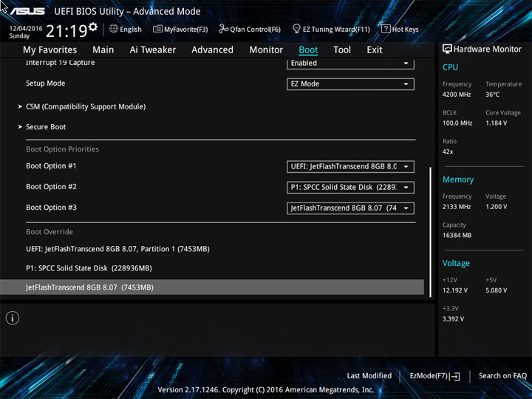This screenshot has width=532, height=399.
Task: Click memory capacity value 16384 MB
Action: coord(457,236)
